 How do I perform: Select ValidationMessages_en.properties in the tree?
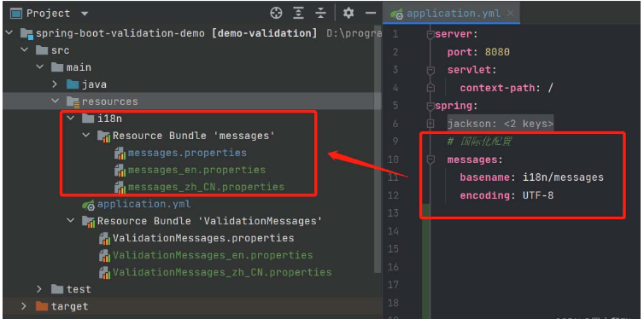click(213, 255)
